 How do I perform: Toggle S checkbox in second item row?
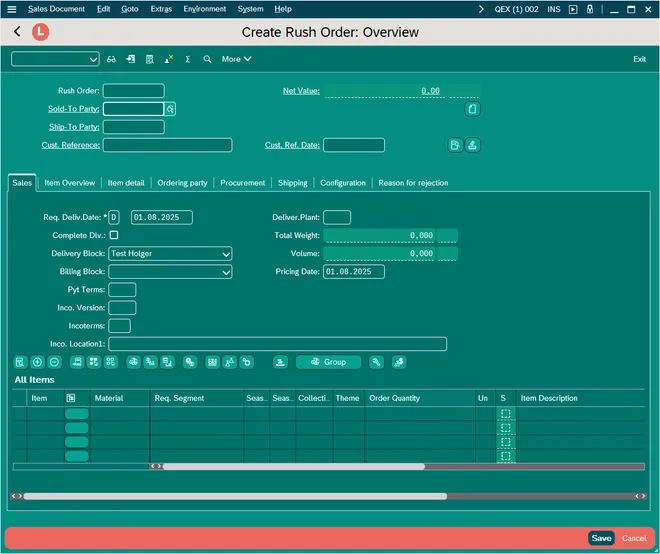click(506, 428)
